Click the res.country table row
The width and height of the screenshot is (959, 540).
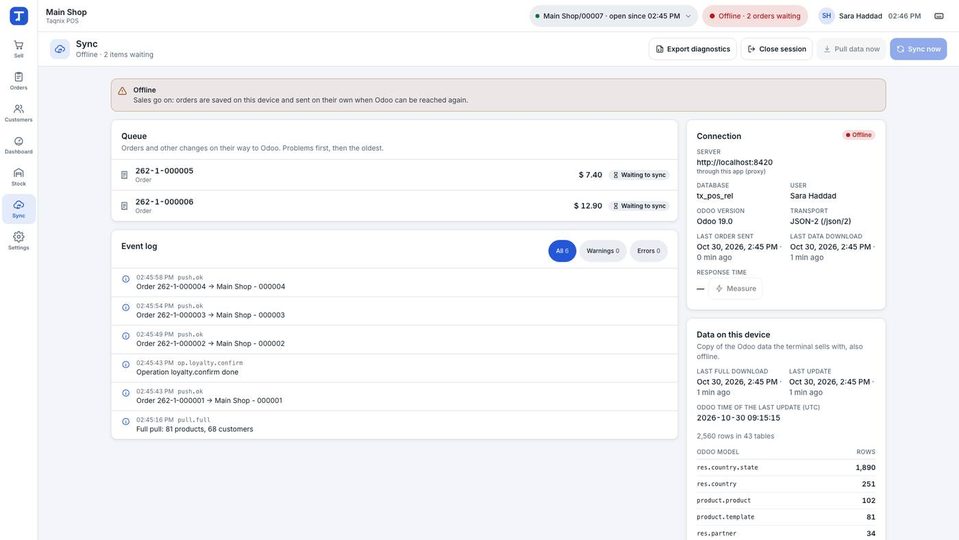click(x=786, y=484)
